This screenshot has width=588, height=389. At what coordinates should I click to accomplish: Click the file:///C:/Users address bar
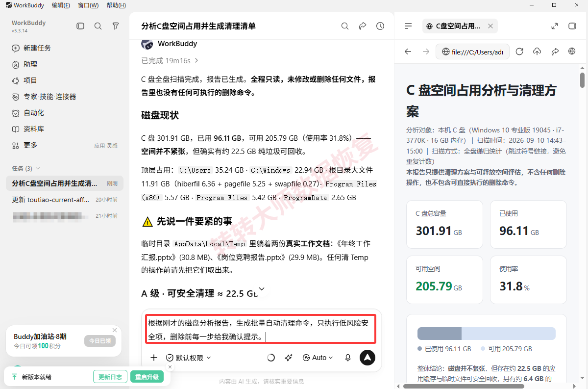(x=472, y=52)
